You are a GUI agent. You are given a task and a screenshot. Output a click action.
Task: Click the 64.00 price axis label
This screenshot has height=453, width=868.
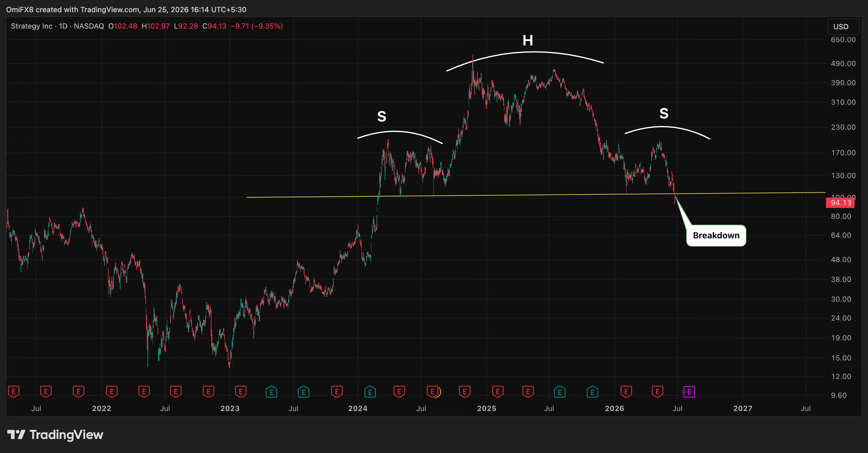(x=841, y=235)
